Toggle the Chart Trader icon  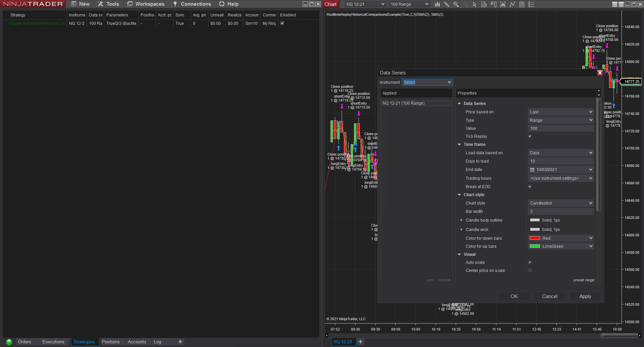(x=493, y=4)
